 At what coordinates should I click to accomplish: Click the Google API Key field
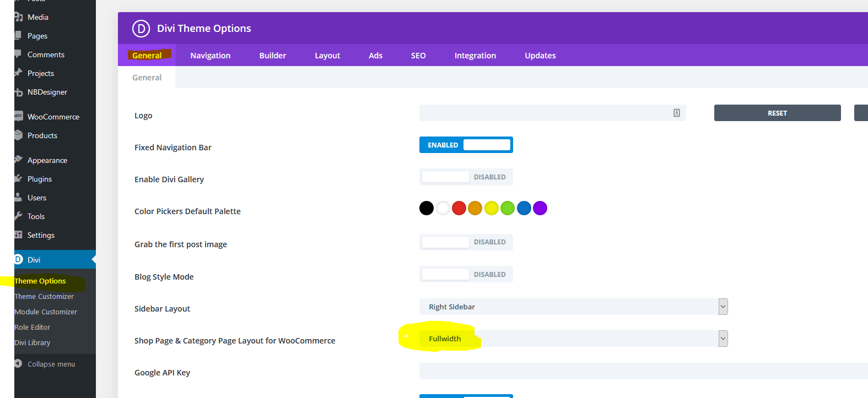pyautogui.click(x=644, y=371)
